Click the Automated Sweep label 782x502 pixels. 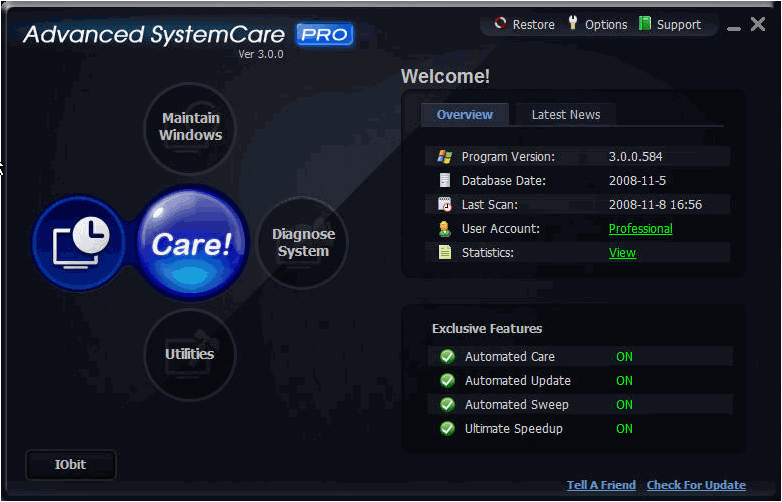coord(517,405)
